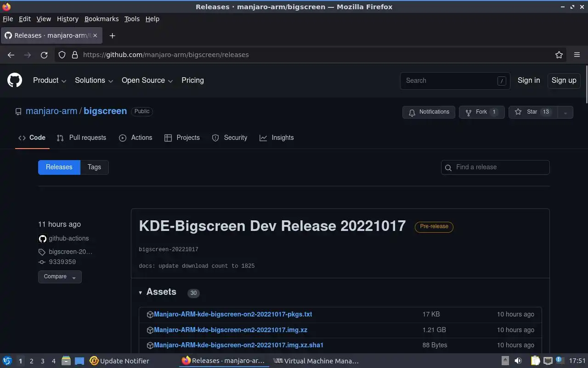Go back with the browser back arrow
588x368 pixels.
coord(11,55)
